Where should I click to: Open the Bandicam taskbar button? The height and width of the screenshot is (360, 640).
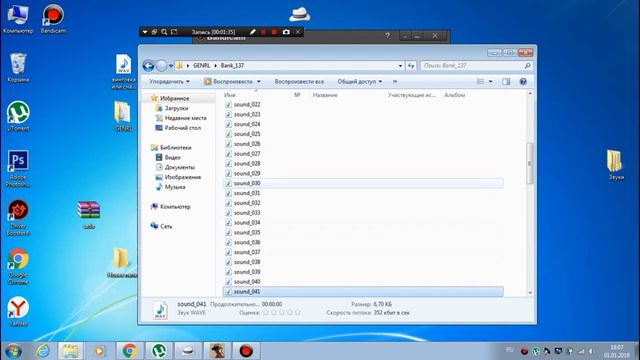coord(246,351)
